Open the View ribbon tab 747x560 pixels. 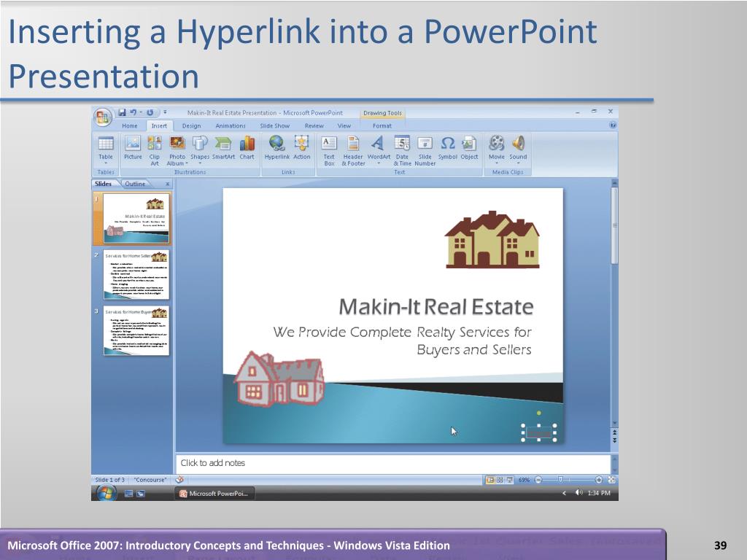click(344, 125)
